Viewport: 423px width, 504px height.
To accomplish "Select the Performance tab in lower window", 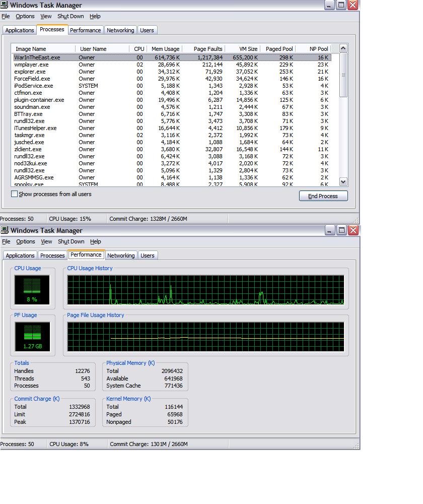I will (86, 255).
